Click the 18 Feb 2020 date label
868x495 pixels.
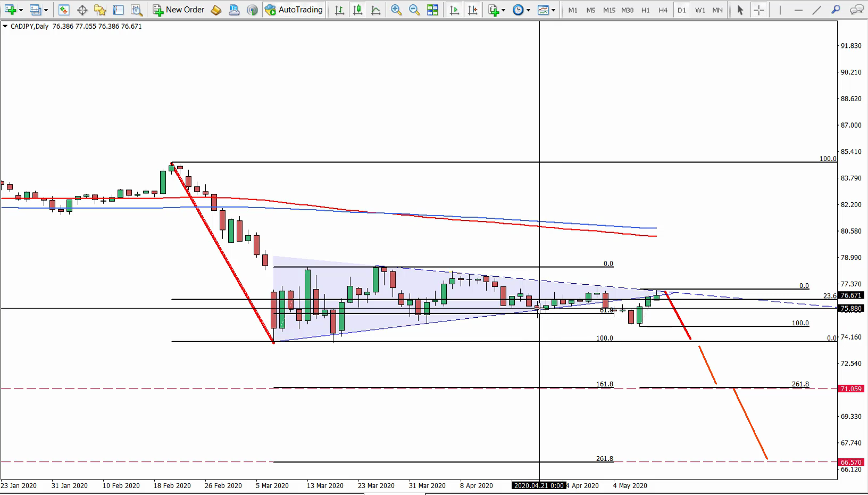pyautogui.click(x=172, y=485)
